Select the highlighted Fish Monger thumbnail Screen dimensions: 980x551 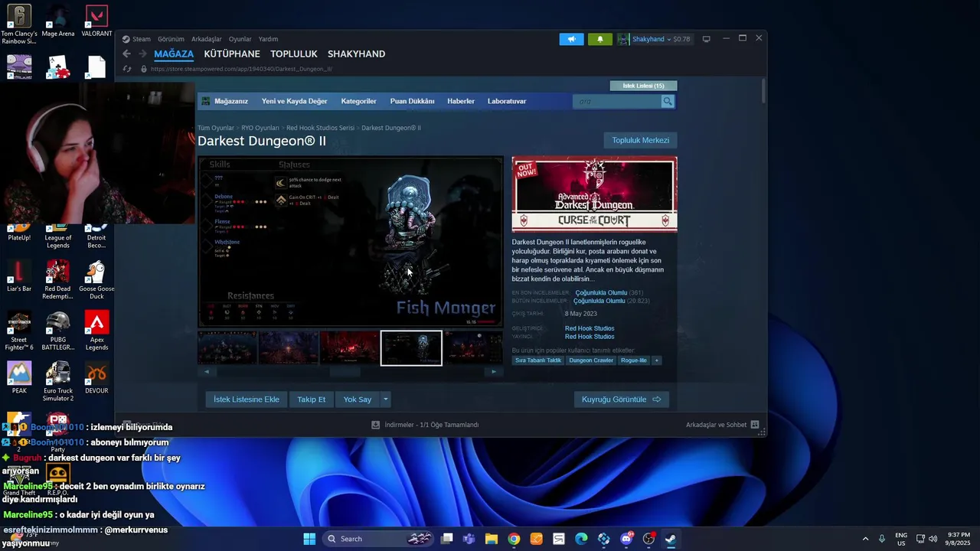tap(411, 348)
